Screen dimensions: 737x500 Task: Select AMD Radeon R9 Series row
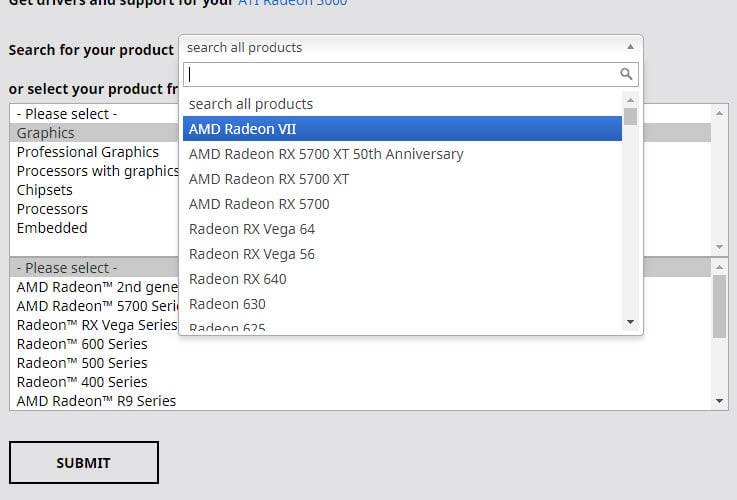(360, 401)
